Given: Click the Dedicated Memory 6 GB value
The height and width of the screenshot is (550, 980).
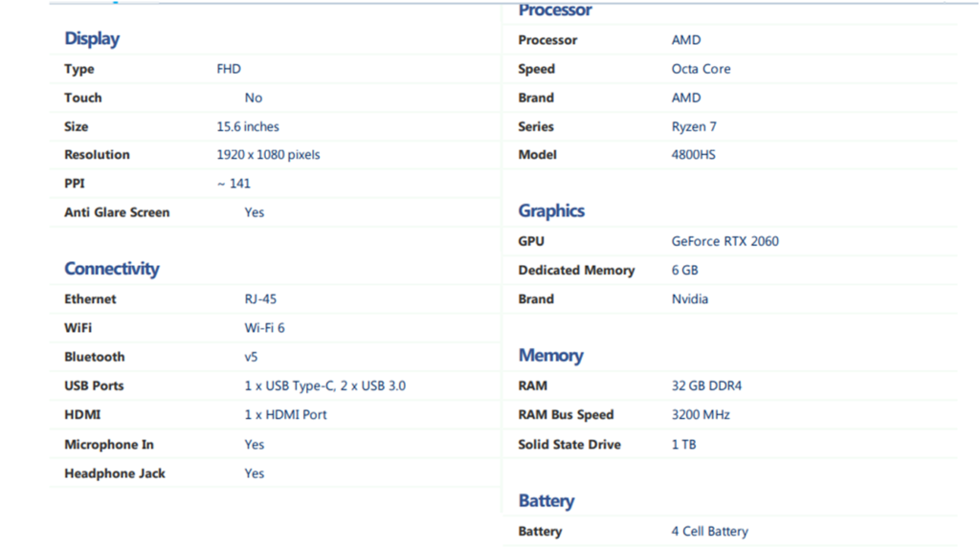Looking at the screenshot, I should click(684, 270).
